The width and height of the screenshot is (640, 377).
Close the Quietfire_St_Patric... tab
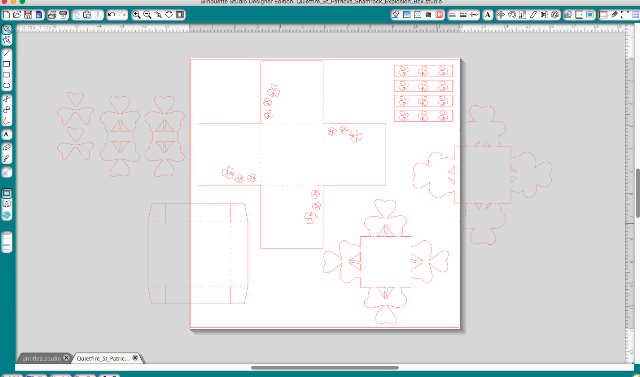pyautogui.click(x=135, y=358)
